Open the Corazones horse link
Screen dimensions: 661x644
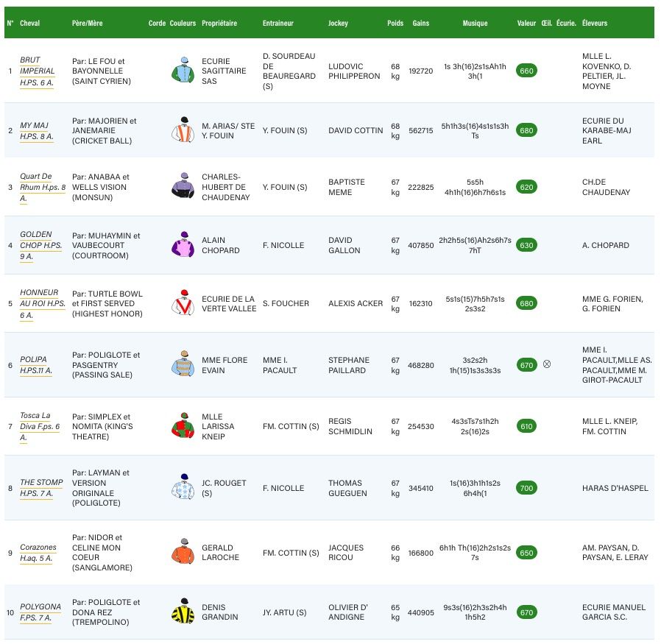37,553
